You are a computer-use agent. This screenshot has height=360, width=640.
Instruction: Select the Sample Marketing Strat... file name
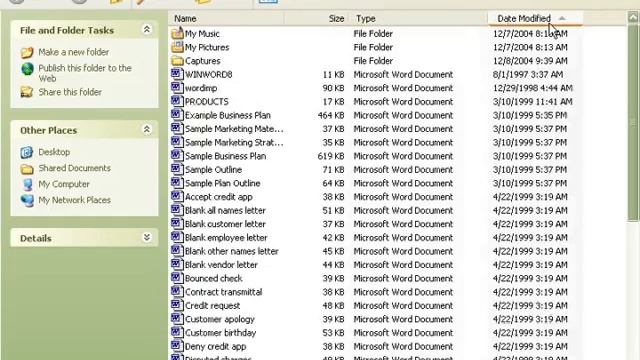tap(234, 142)
